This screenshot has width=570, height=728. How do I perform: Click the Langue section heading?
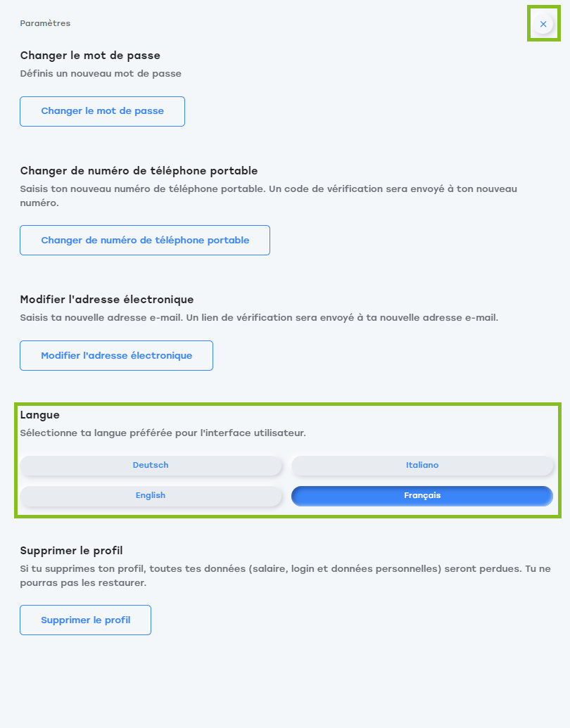(x=40, y=415)
